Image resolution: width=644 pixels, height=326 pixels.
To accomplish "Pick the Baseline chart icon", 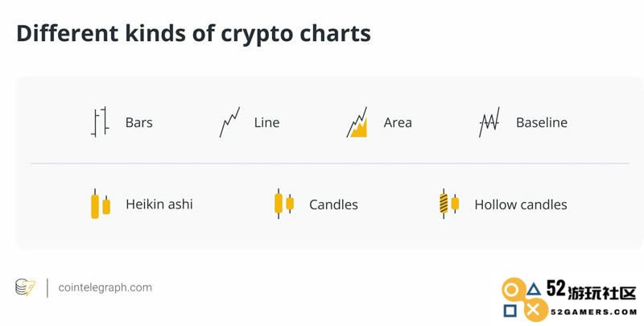I will 489,122.
